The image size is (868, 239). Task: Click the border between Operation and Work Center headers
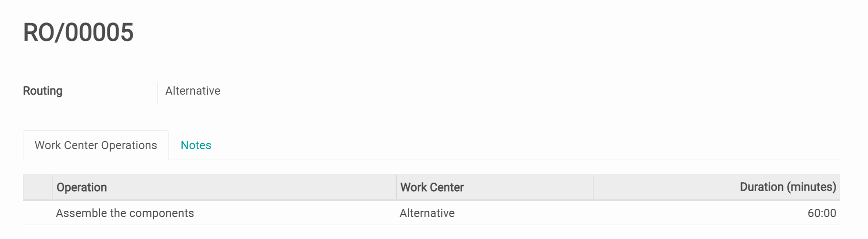coord(396,187)
